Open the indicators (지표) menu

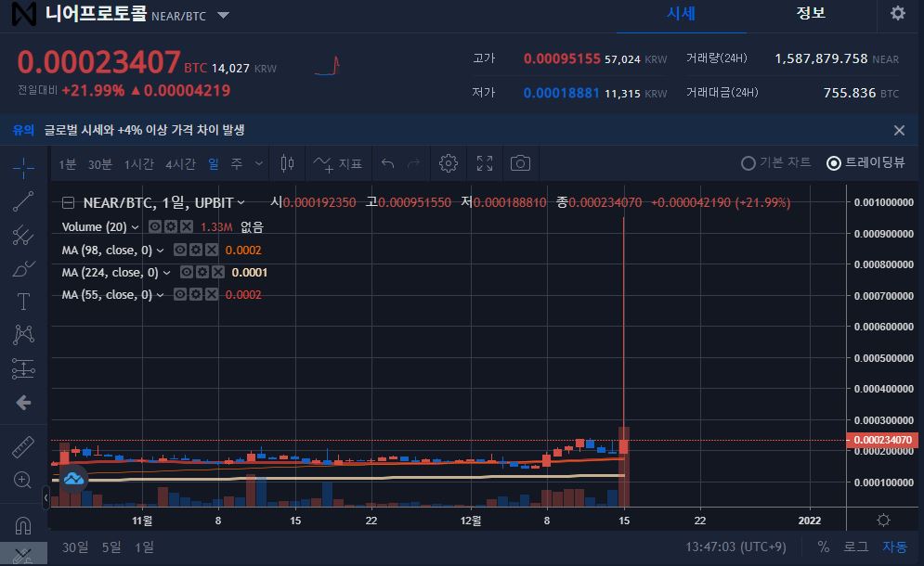point(338,163)
